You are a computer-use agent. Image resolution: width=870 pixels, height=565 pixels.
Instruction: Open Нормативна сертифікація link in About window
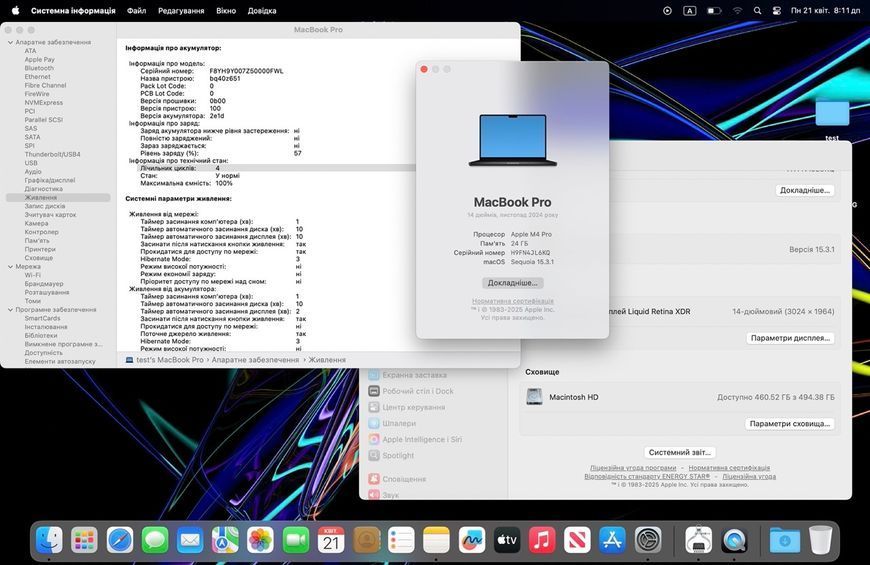click(513, 301)
